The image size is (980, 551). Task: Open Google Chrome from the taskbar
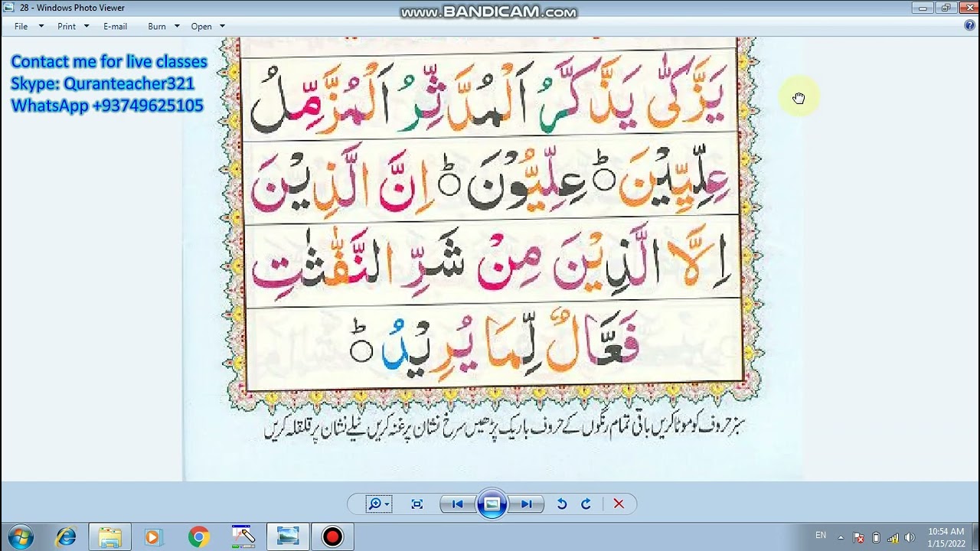click(x=198, y=536)
